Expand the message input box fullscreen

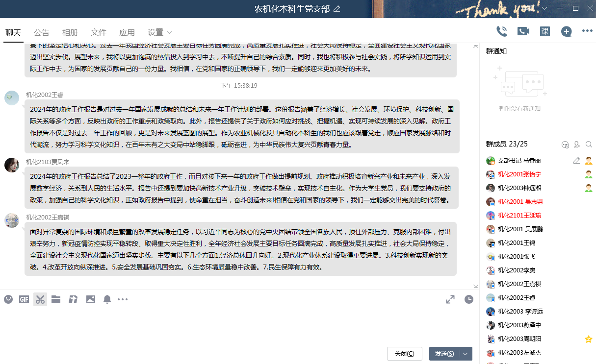450,299
